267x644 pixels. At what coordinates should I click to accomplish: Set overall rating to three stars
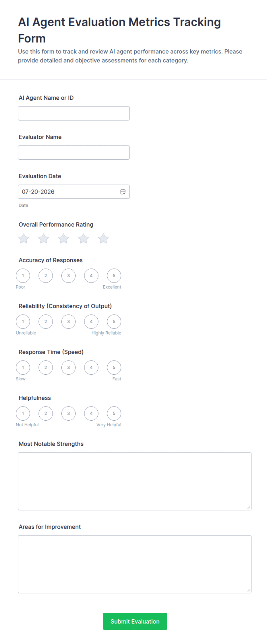tap(63, 239)
